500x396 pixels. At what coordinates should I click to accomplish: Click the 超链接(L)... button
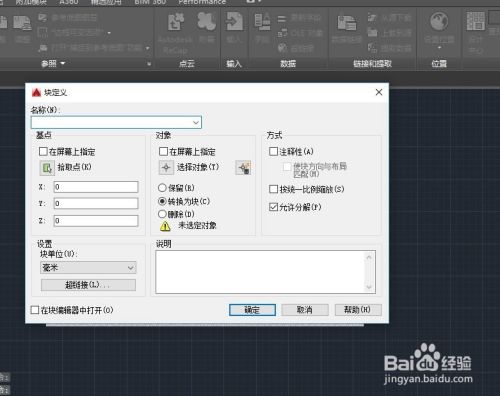click(88, 285)
